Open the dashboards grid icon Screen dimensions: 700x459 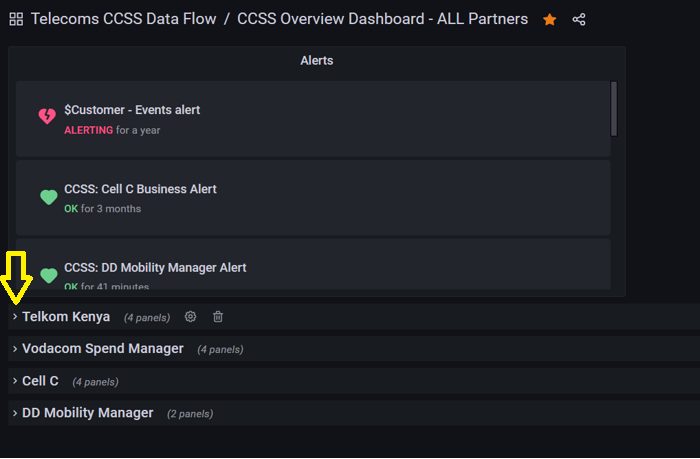pos(16,19)
